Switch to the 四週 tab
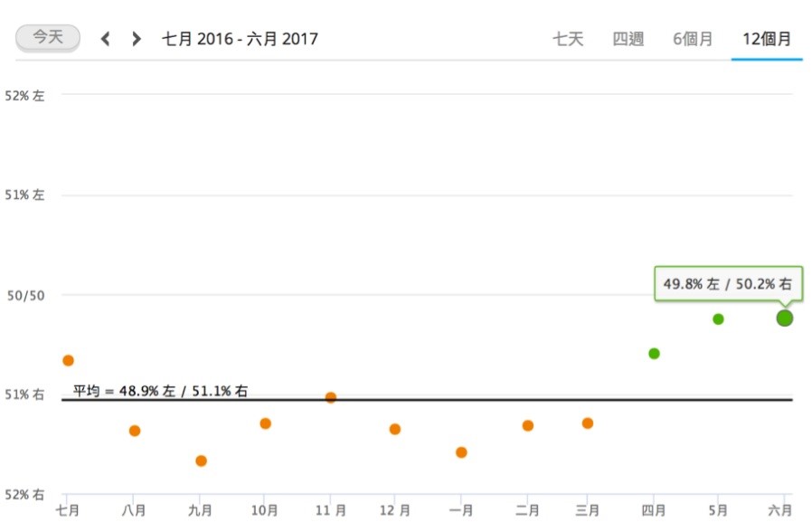812x532 pixels. point(628,39)
